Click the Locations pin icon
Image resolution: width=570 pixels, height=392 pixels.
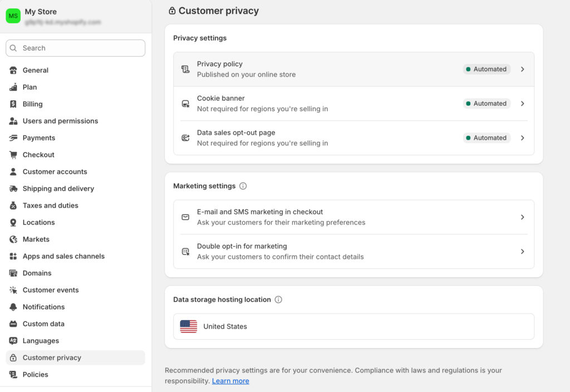13,222
